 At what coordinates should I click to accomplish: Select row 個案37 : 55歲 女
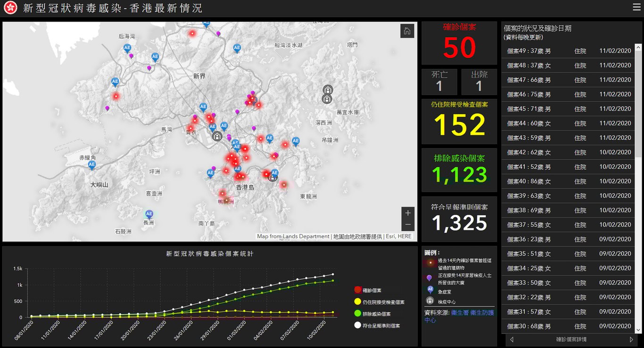coord(568,225)
